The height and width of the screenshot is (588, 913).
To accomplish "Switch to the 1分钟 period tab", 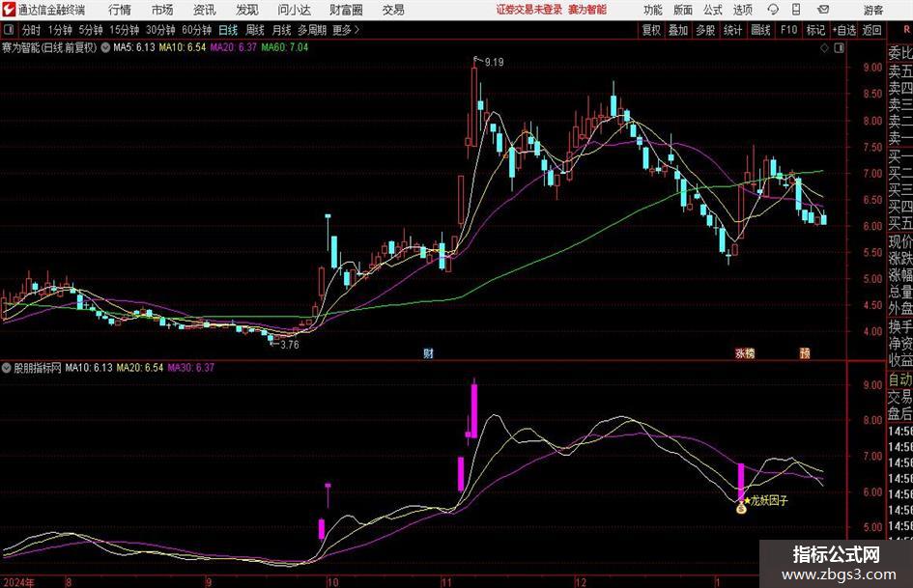I will click(60, 30).
